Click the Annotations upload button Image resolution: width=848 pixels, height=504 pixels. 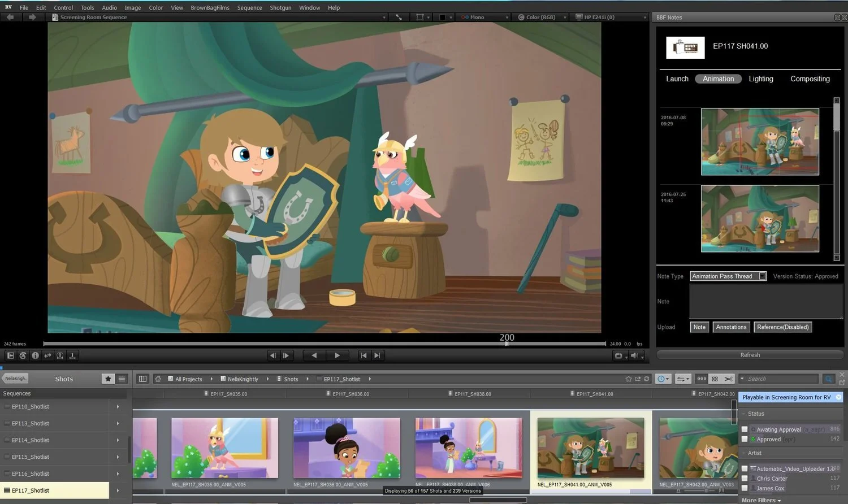pyautogui.click(x=731, y=327)
